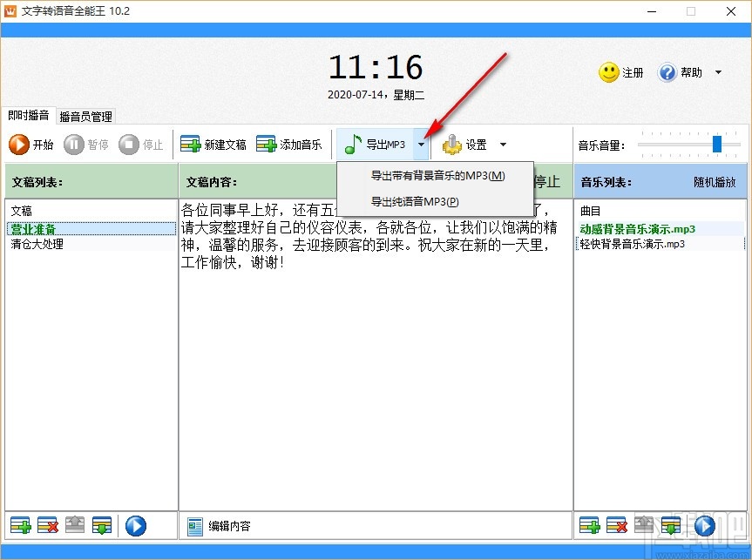This screenshot has height=560, width=752.
Task: Open the 导出MP3 dropdown arrow
Action: [x=423, y=145]
